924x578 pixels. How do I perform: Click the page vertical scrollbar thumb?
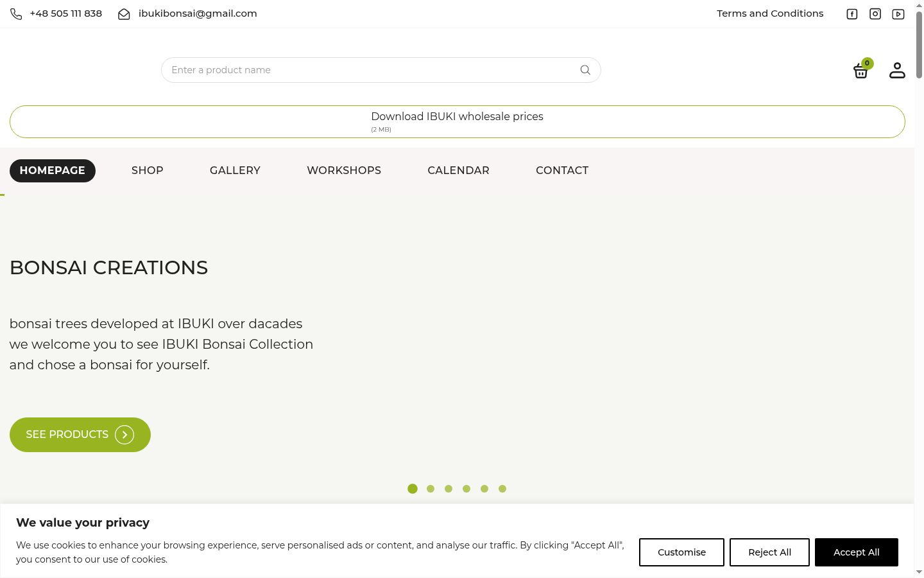point(919,44)
